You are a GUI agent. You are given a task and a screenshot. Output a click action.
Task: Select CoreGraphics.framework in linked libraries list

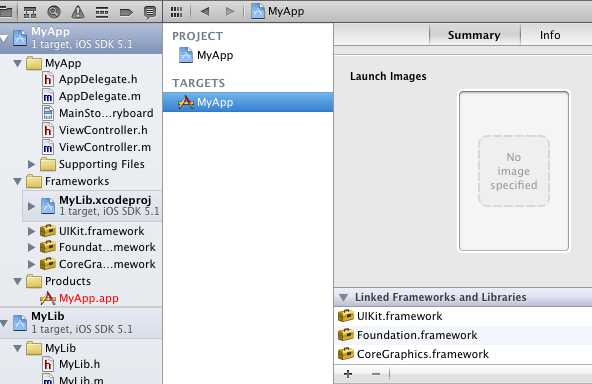click(x=463, y=354)
